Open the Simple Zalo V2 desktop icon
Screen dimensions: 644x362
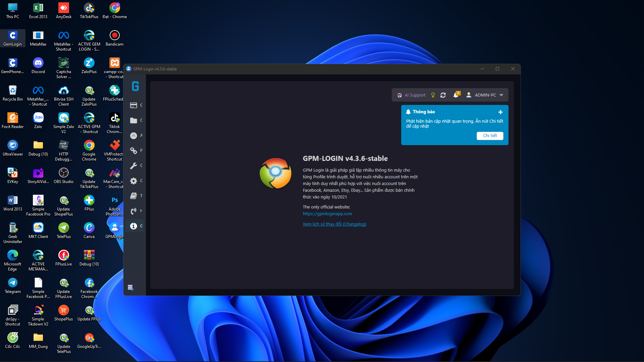pos(64,123)
